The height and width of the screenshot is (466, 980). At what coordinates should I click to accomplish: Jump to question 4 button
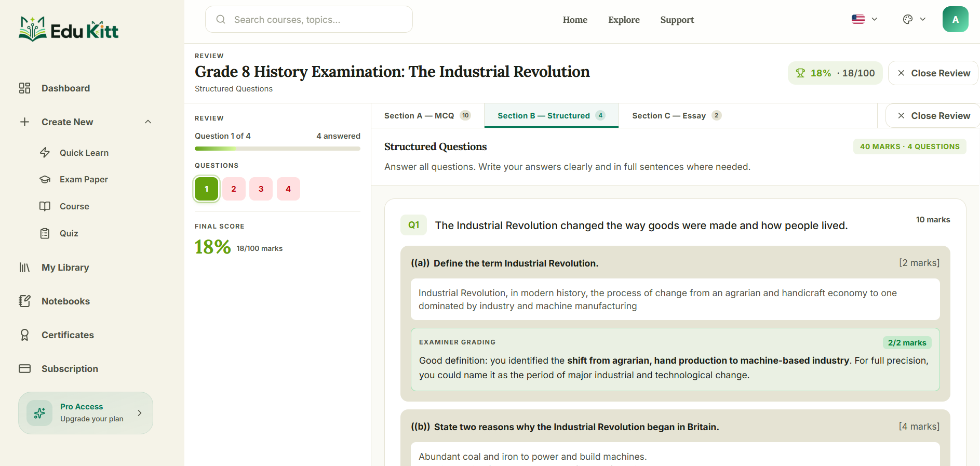click(x=288, y=189)
